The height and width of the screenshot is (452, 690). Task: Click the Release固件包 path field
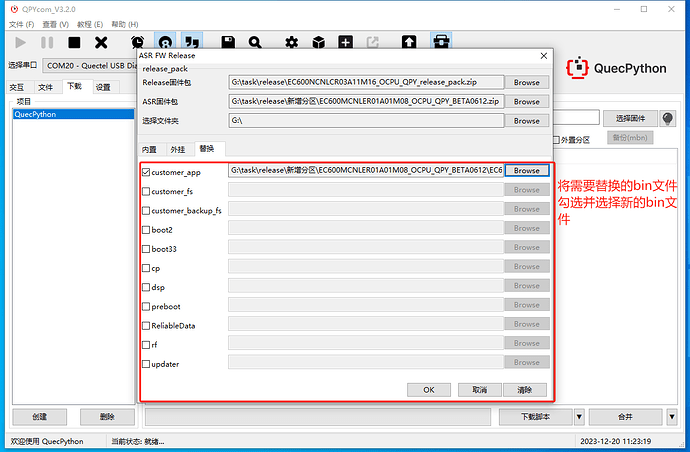point(366,82)
